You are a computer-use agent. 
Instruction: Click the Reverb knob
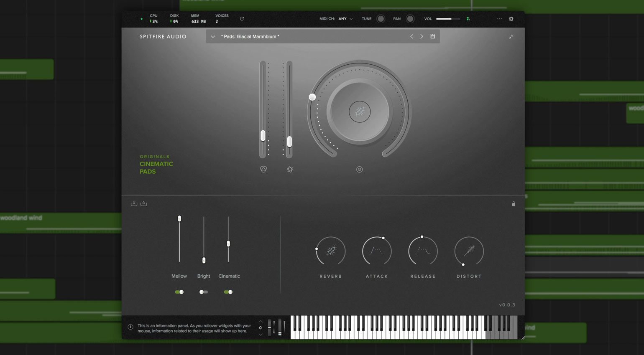(x=331, y=251)
